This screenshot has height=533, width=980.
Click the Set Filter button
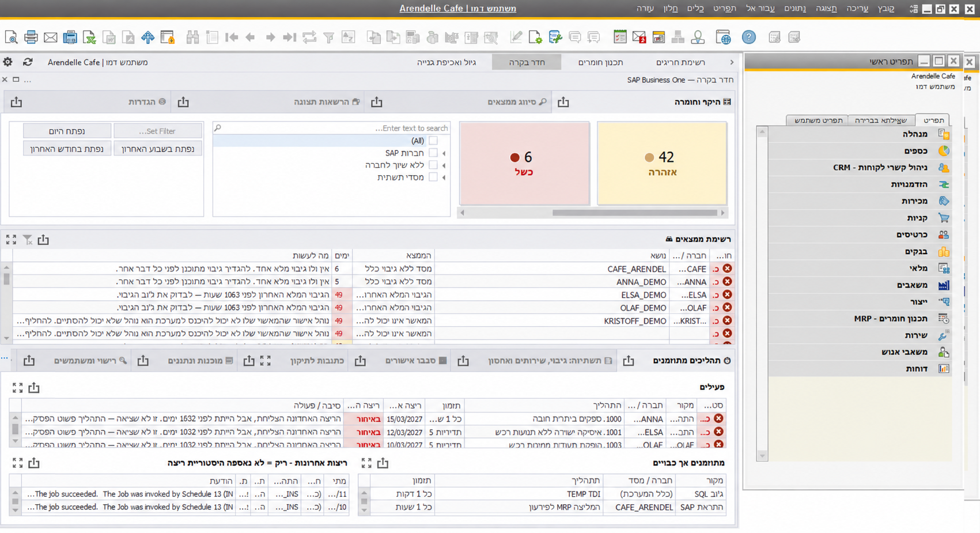tap(158, 131)
